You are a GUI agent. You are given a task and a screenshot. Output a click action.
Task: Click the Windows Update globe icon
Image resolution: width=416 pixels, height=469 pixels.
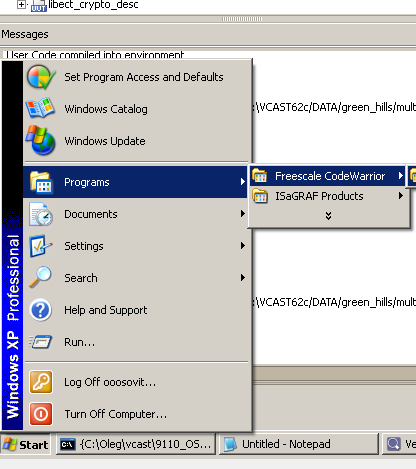point(41,140)
